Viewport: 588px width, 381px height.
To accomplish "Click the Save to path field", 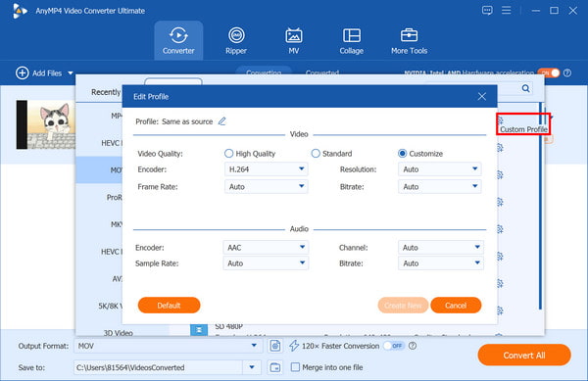I will coord(159,367).
